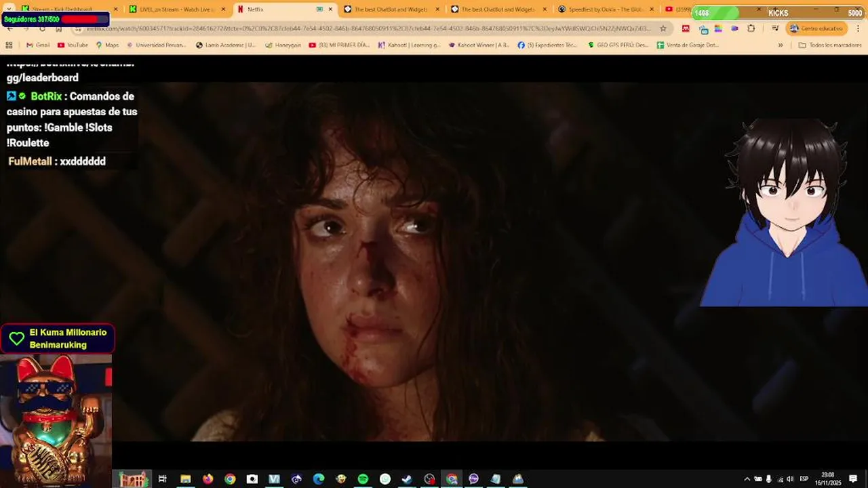Expand hidden bookmarks with the double chevron
The width and height of the screenshot is (868, 488).
pyautogui.click(x=781, y=45)
